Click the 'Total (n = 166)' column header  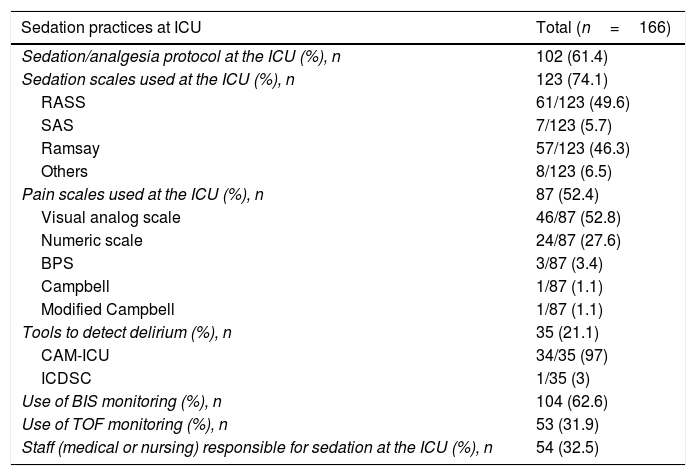coord(602,27)
